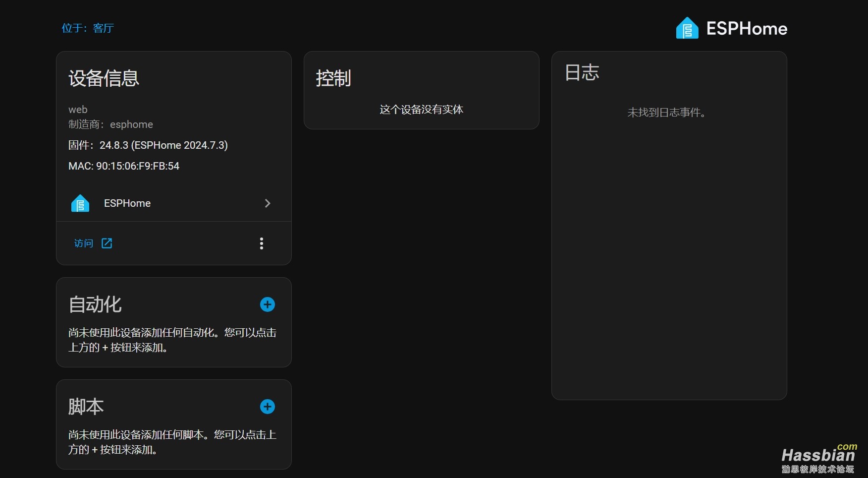
Task: Open the 位于: 客厅 area link
Action: point(88,28)
